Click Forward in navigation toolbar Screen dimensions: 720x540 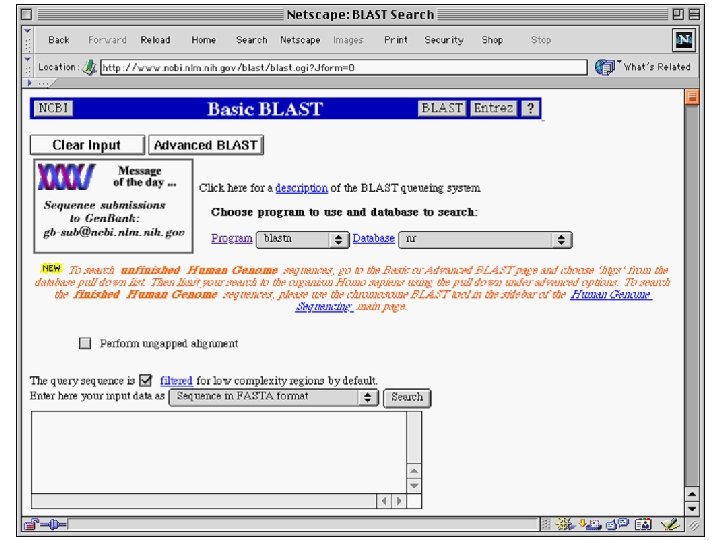(x=107, y=40)
